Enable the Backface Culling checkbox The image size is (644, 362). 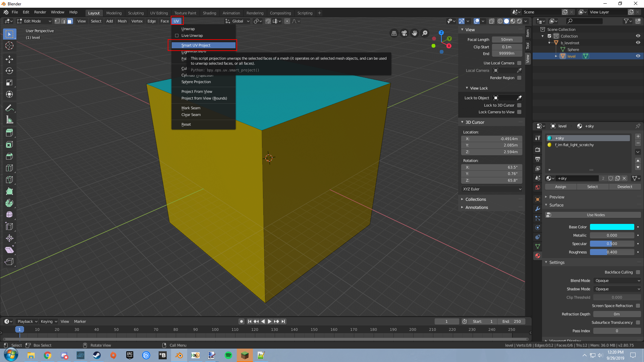coord(638,272)
